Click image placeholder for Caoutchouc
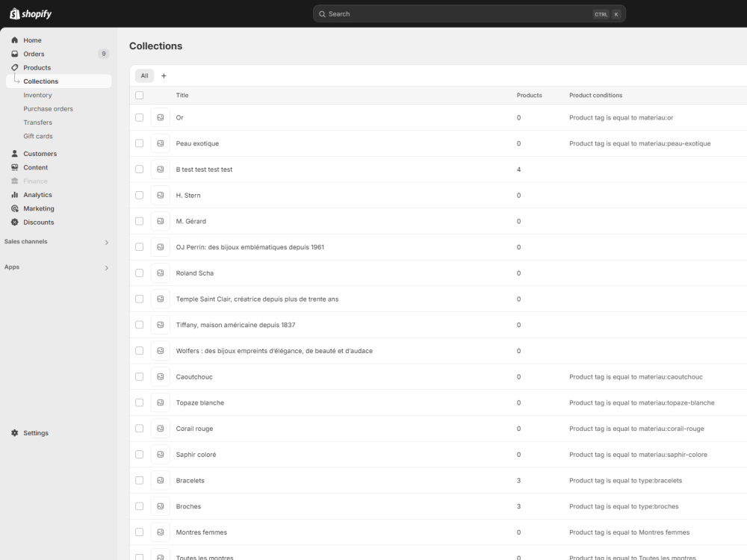 pyautogui.click(x=161, y=376)
